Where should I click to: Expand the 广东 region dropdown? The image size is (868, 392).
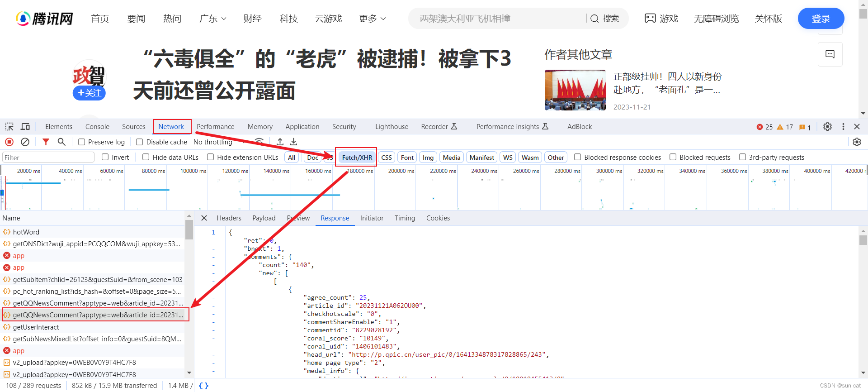coord(212,19)
